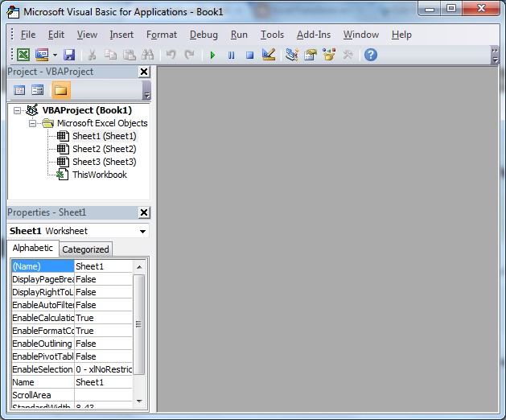The image size is (506, 420).
Task: Toggle Folders view in Project panel
Action: click(61, 90)
